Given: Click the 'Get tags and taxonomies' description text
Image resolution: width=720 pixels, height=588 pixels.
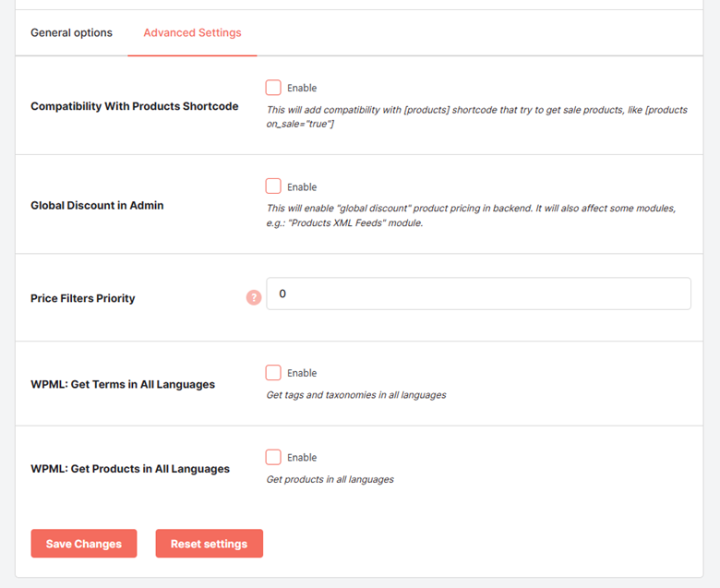Looking at the screenshot, I should pyautogui.click(x=356, y=395).
